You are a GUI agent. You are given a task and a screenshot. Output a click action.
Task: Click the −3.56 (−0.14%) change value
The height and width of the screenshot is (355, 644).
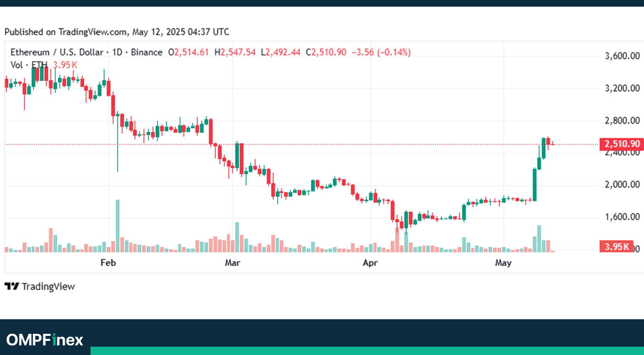pos(381,52)
